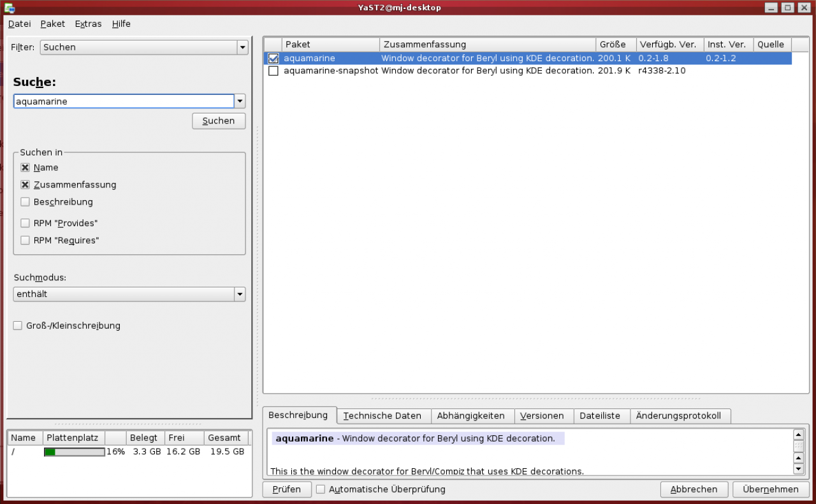Sort by the Paket column header
The height and width of the screenshot is (504, 816).
331,45
